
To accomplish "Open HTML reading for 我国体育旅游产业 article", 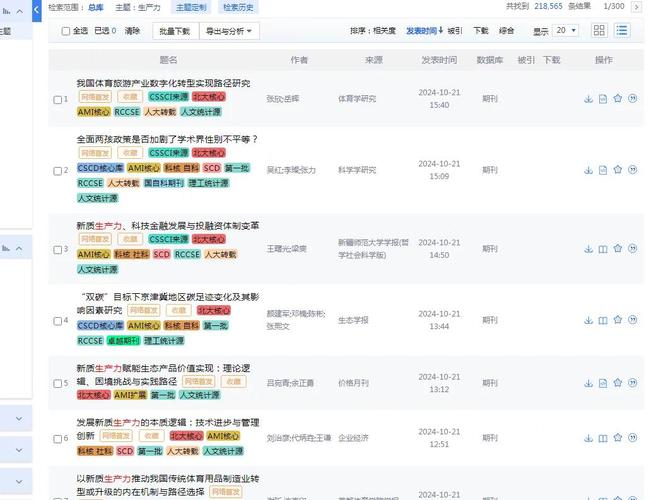I will coord(603,99).
